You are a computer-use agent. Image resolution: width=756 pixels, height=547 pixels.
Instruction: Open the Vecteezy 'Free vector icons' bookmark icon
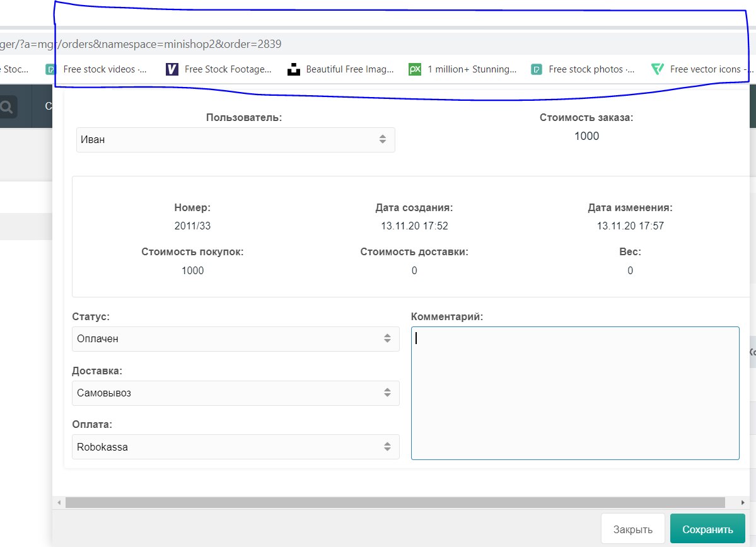click(x=658, y=69)
